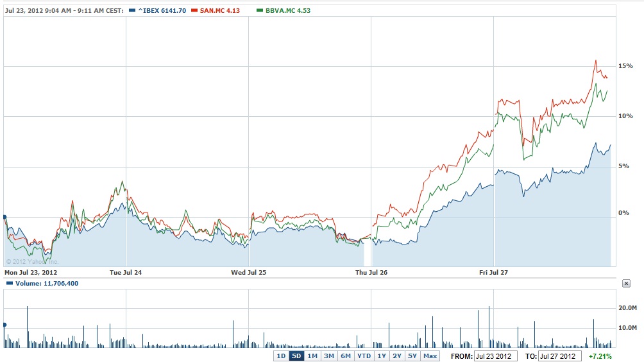Image resolution: width=644 pixels, height=362 pixels.
Task: Click the green BBVA.MC legend swatch
Action: click(260, 10)
